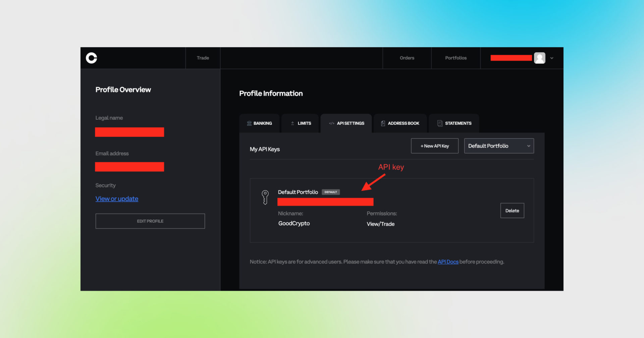644x338 pixels.
Task: Open the Portfolios nav item
Action: point(455,58)
